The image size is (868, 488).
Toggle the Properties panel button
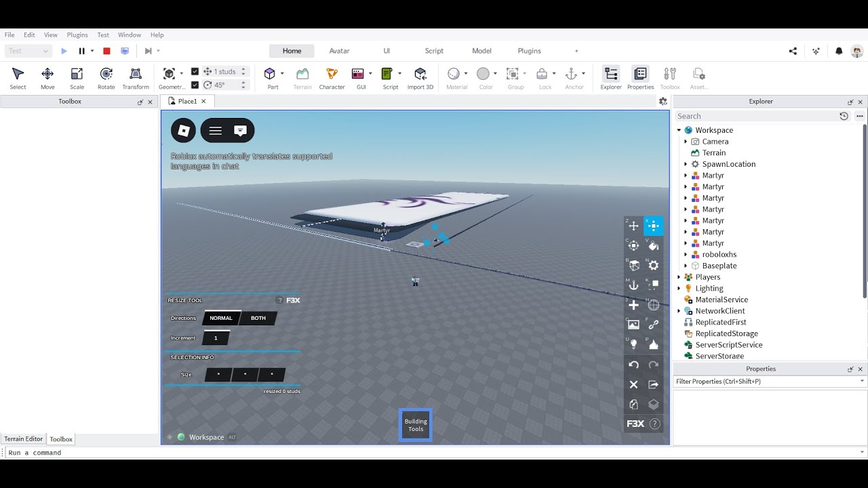640,78
